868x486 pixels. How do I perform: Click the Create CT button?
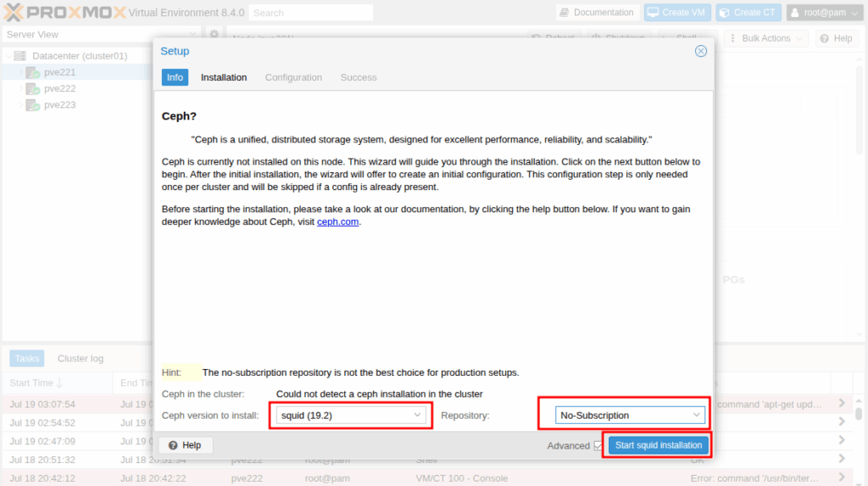point(748,12)
